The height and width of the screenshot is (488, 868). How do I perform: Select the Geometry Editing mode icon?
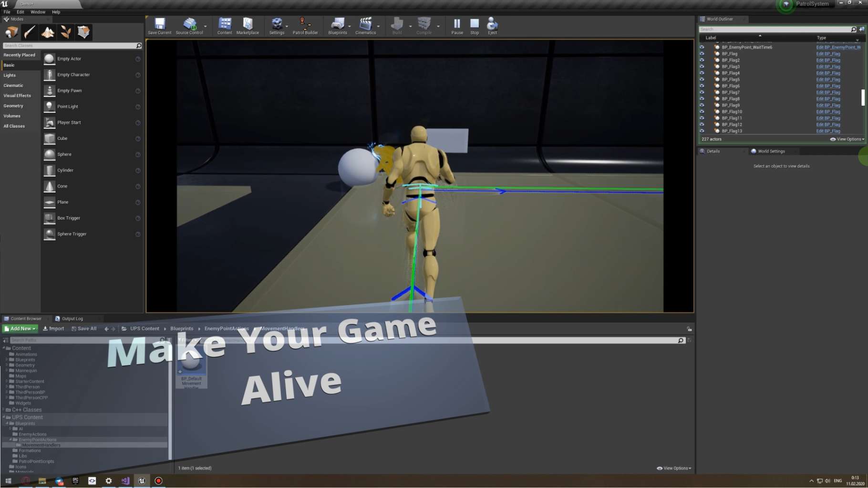pos(84,32)
